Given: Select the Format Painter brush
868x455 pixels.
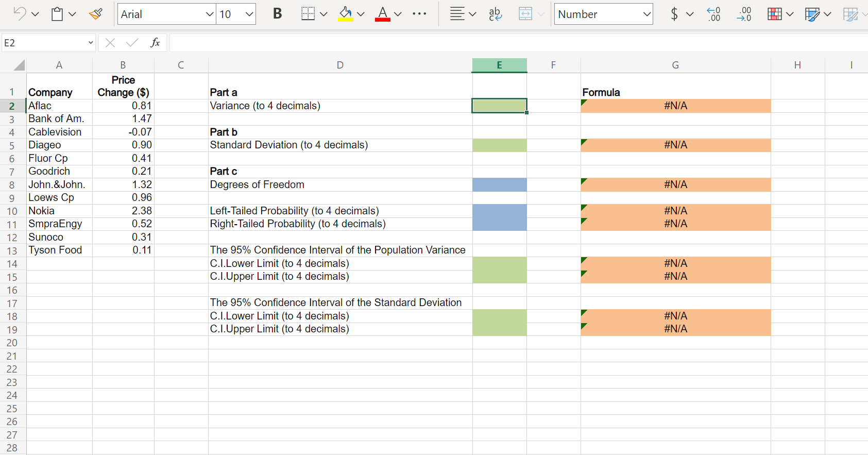Looking at the screenshot, I should pyautogui.click(x=95, y=14).
